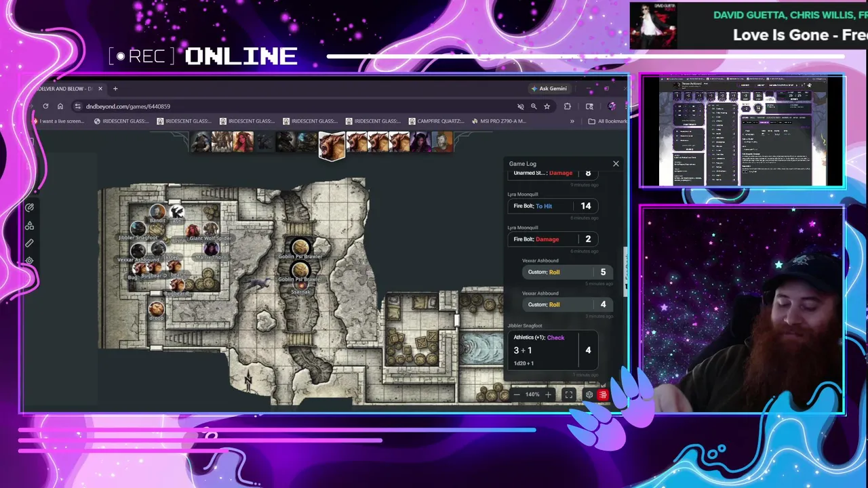Open a new browser tab
The image size is (868, 488).
pos(115,89)
